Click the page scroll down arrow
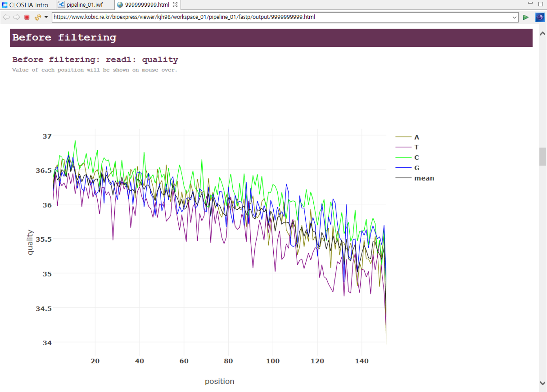Screen dimensions: 547x392 [x=543, y=383]
